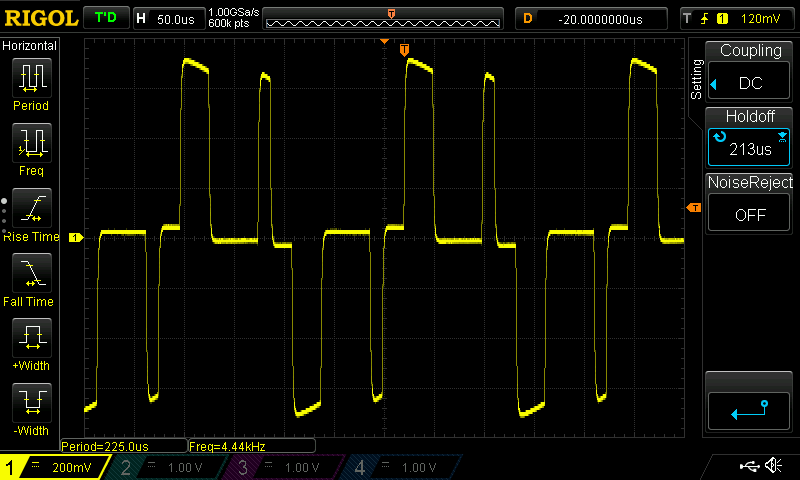Click the Horizontal menu header
This screenshot has height=480, width=800.
[30, 46]
